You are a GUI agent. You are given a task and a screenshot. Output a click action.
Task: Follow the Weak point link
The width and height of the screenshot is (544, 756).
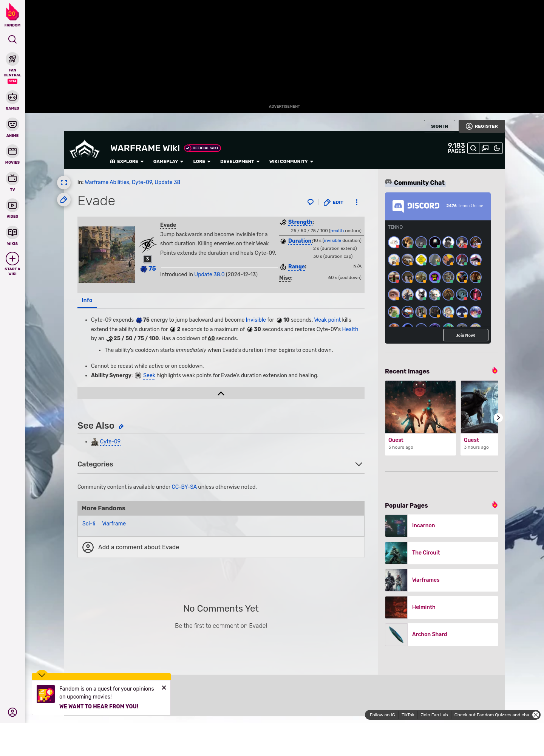click(x=327, y=320)
